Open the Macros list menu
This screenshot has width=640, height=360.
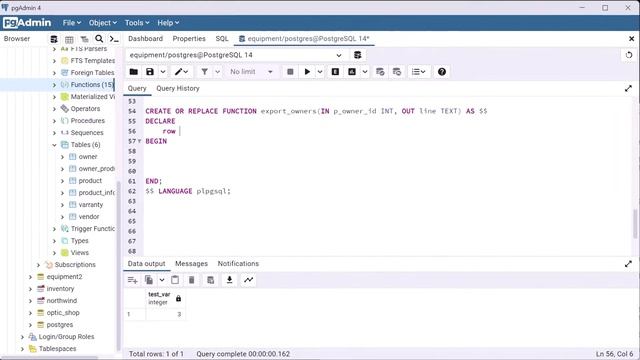point(418,72)
